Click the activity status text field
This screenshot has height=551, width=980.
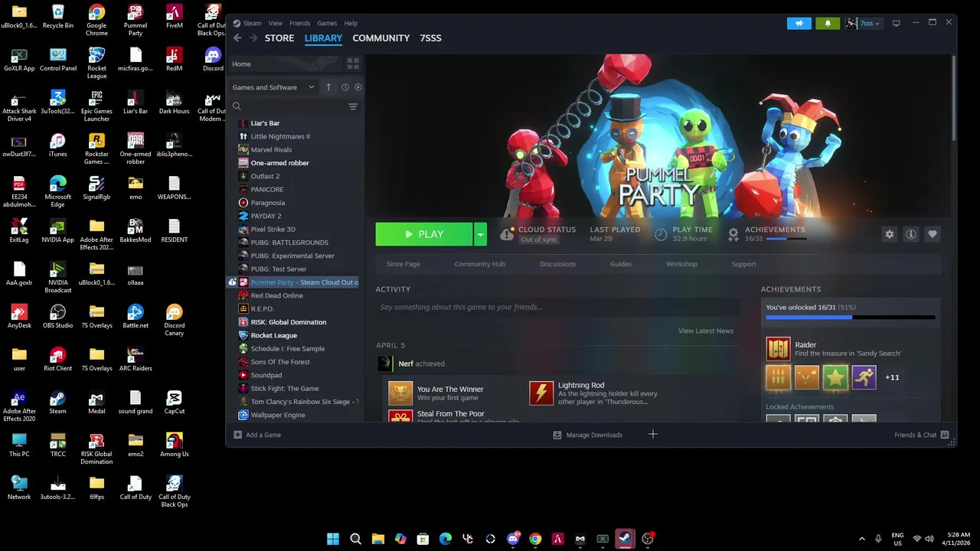[557, 307]
